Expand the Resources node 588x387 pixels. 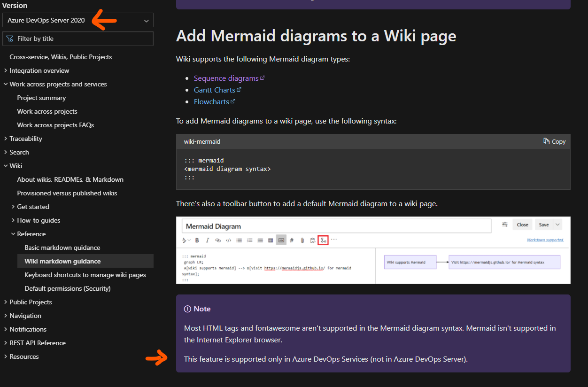click(24, 356)
